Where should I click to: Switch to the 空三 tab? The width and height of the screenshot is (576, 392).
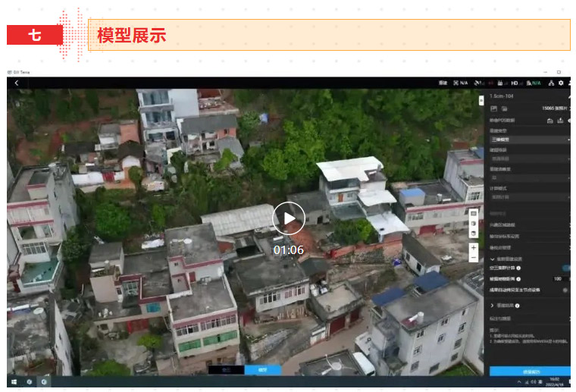226,370
